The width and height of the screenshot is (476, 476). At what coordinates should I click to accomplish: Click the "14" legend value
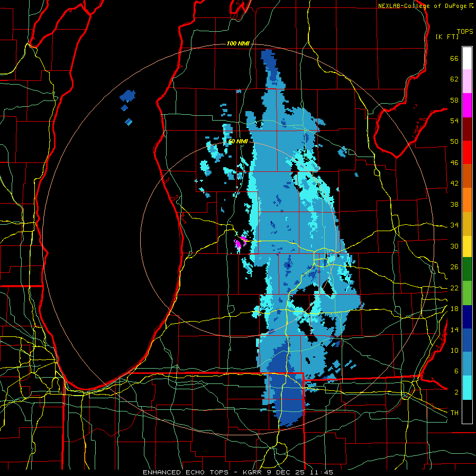click(x=454, y=329)
